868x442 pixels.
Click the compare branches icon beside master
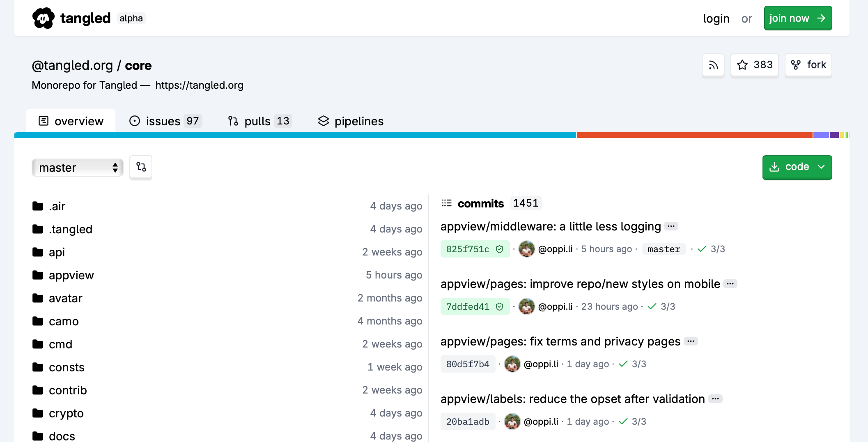point(141,167)
